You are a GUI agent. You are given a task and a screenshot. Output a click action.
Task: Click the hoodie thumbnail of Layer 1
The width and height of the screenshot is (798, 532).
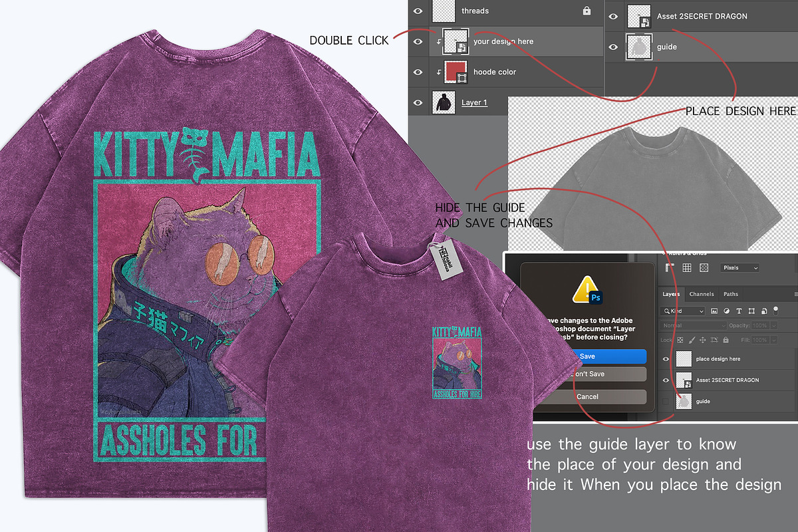(443, 102)
